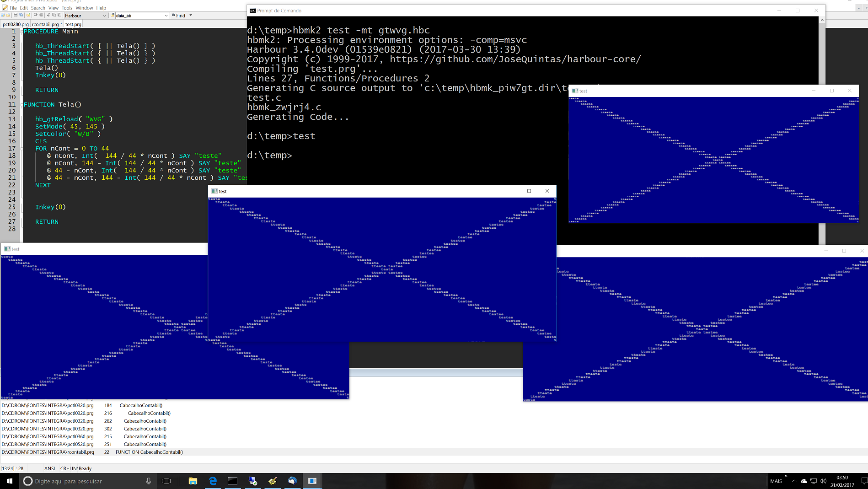
Task: Open the Windows Start menu
Action: point(9,481)
